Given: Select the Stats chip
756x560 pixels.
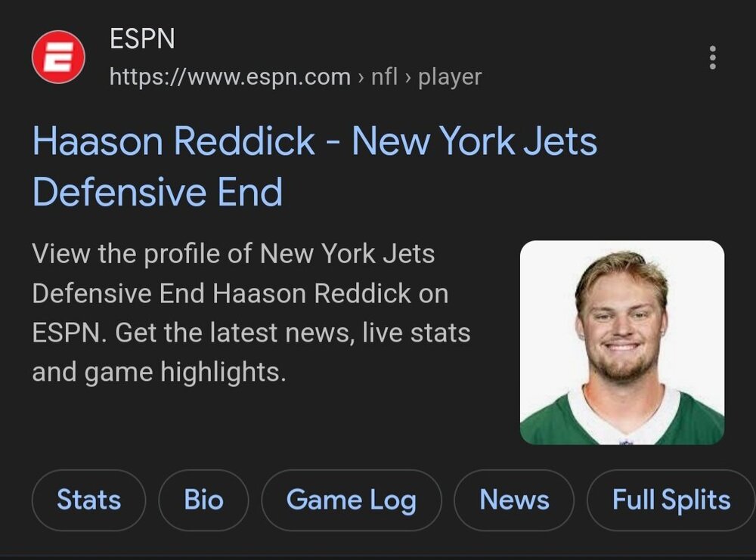Looking at the screenshot, I should 88,500.
